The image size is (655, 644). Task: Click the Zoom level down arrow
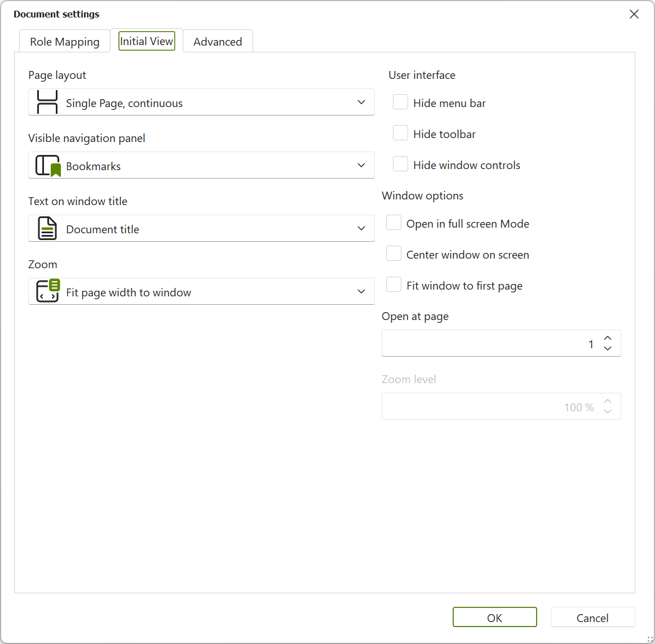point(608,412)
